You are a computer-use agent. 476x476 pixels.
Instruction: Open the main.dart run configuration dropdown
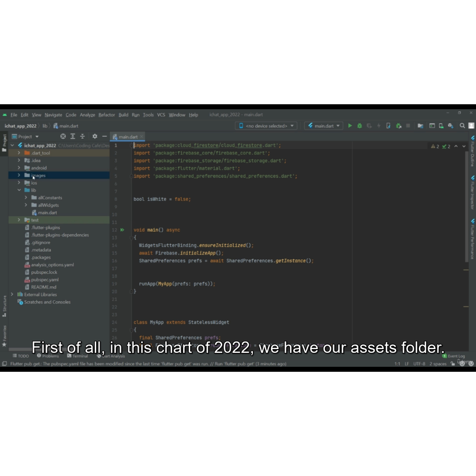(x=324, y=126)
